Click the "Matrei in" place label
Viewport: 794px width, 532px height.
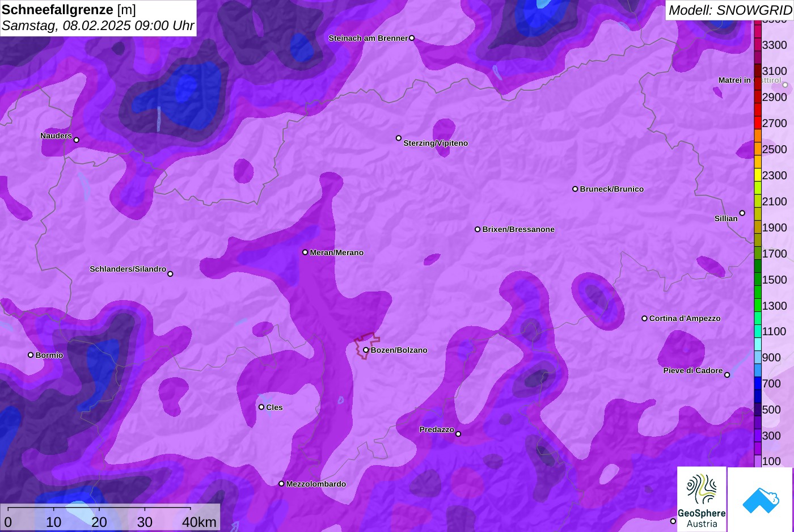[734, 80]
